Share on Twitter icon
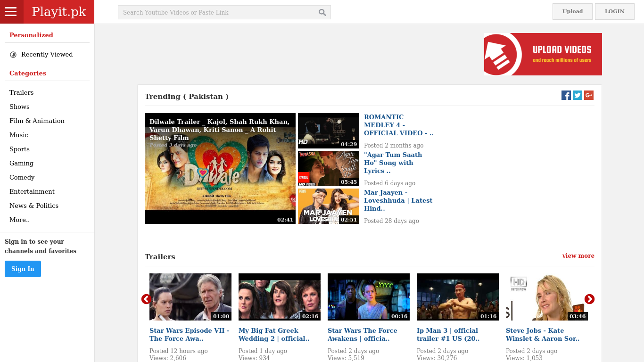The height and width of the screenshot is (362, 644). point(578,95)
